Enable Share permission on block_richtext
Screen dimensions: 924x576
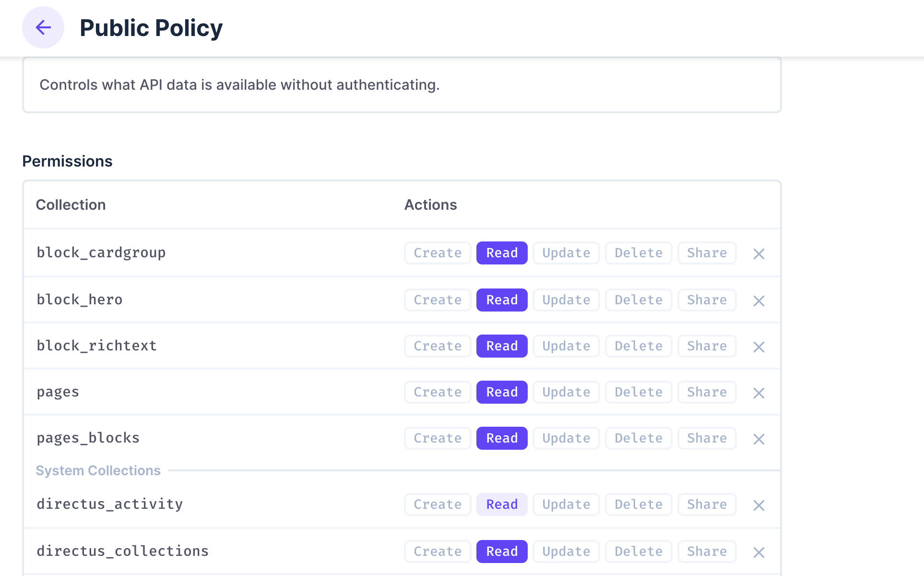[x=707, y=346]
